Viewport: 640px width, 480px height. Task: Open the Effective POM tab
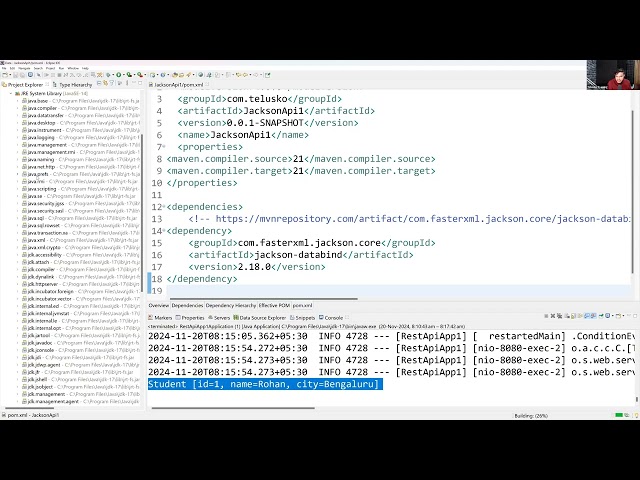coord(274,305)
